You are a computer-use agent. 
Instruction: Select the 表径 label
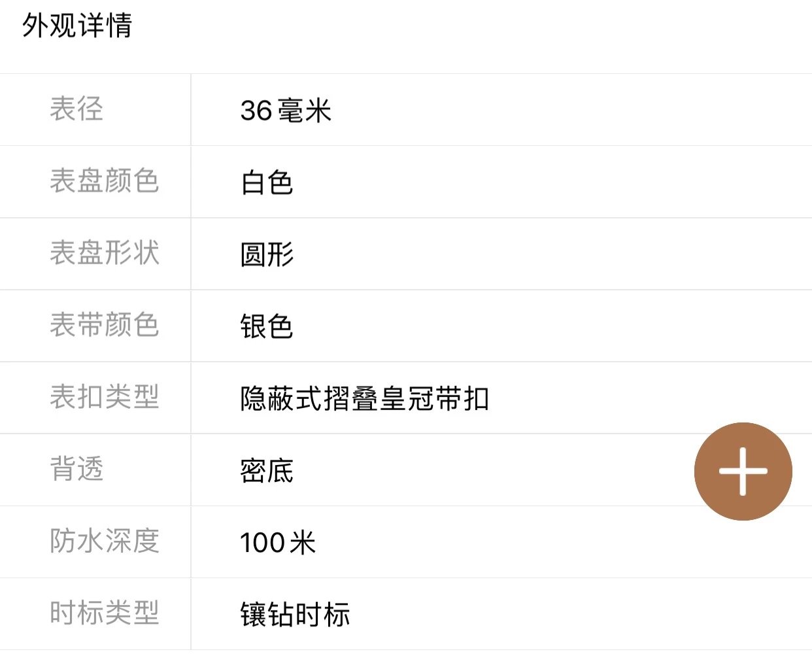(x=76, y=109)
